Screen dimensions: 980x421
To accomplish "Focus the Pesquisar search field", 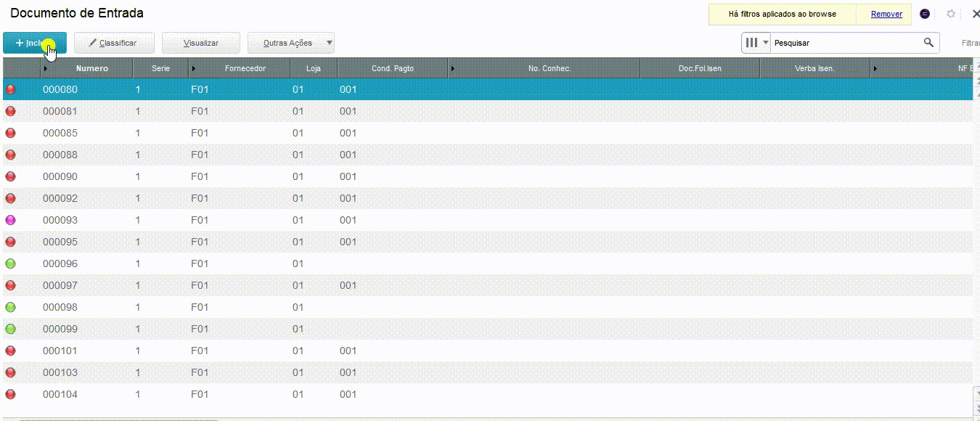I will pos(846,43).
